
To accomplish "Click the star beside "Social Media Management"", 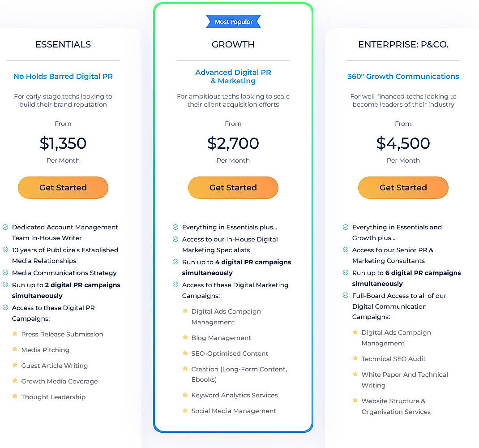I will coord(185,411).
